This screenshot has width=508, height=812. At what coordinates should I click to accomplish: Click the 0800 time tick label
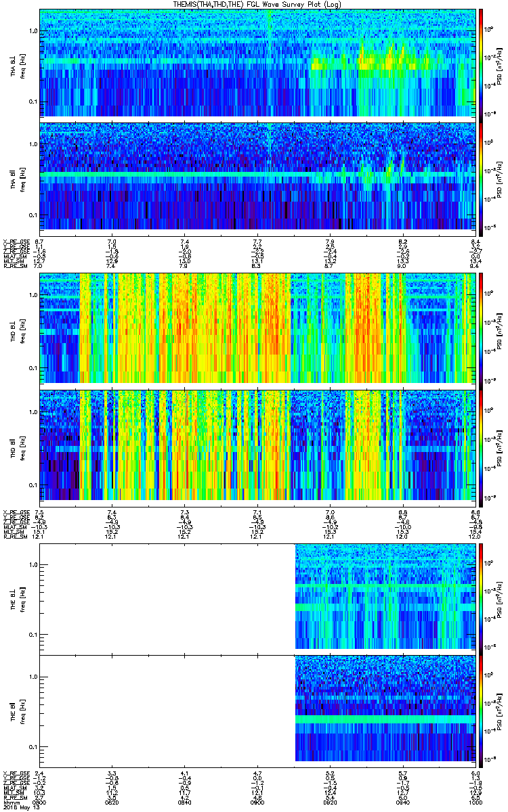pos(39,803)
